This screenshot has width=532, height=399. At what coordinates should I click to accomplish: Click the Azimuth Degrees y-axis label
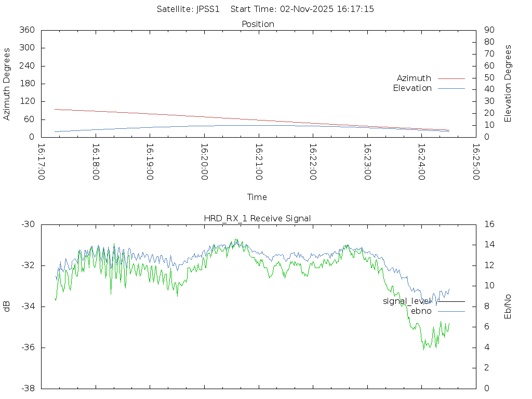7,84
